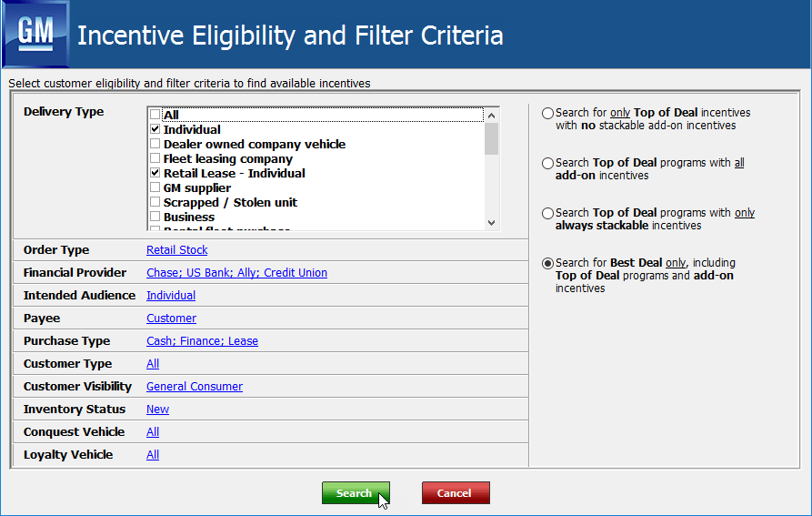
Task: Click the Financial Provider label
Action: pyautogui.click(x=75, y=272)
